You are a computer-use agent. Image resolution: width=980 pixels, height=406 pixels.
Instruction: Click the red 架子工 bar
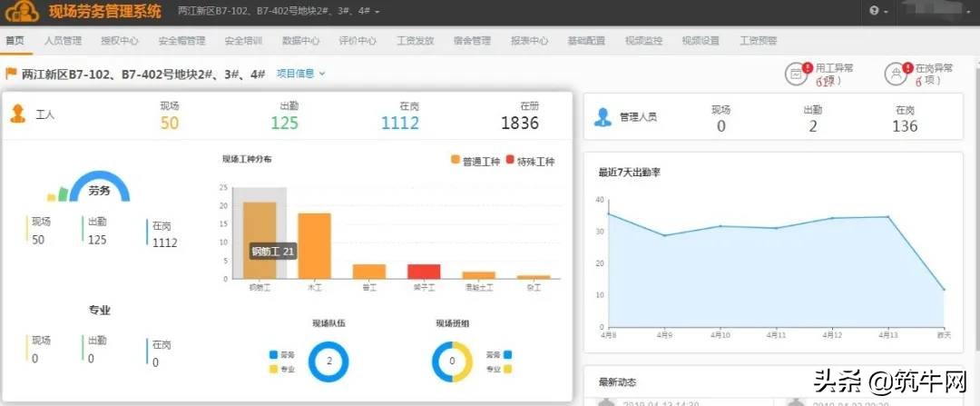click(x=424, y=272)
